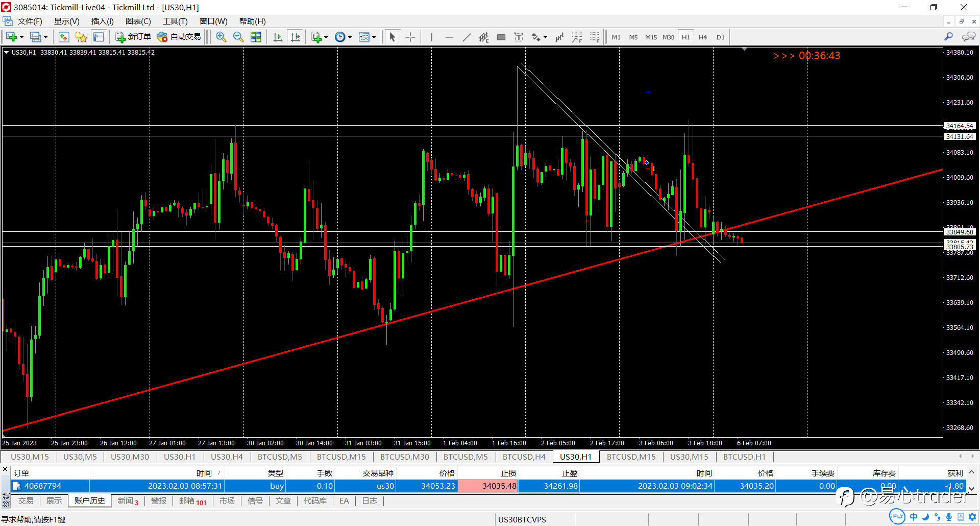This screenshot has width=980, height=526.
Task: Open the 交易 terminal tab
Action: click(26, 501)
